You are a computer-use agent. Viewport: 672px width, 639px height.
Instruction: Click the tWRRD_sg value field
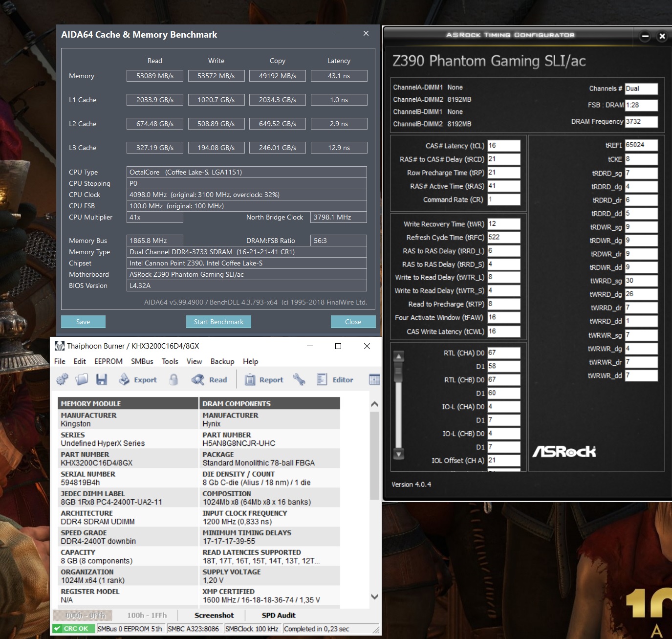(641, 281)
